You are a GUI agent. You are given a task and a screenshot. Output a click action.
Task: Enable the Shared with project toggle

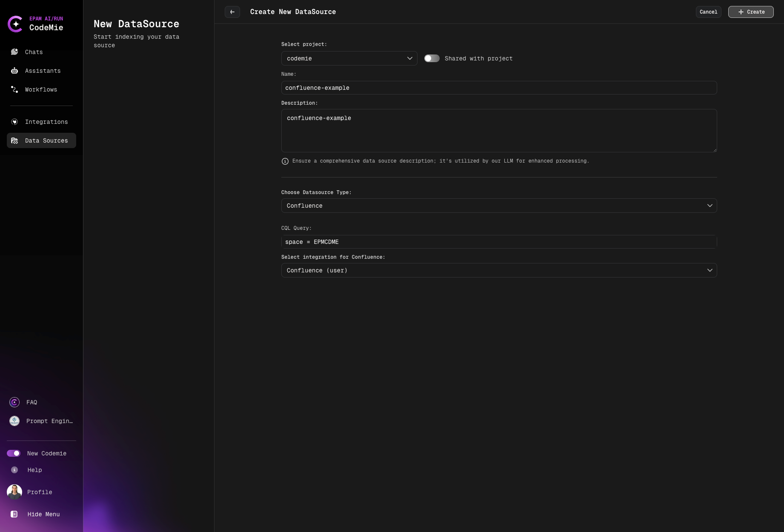pos(432,58)
